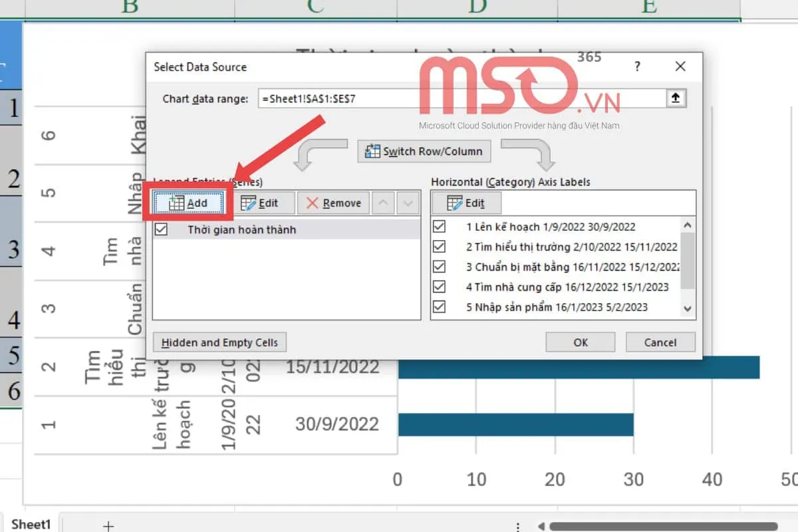Uncheck the Nhập sản phẩm axis label
This screenshot has height=532, width=798.
(x=439, y=308)
